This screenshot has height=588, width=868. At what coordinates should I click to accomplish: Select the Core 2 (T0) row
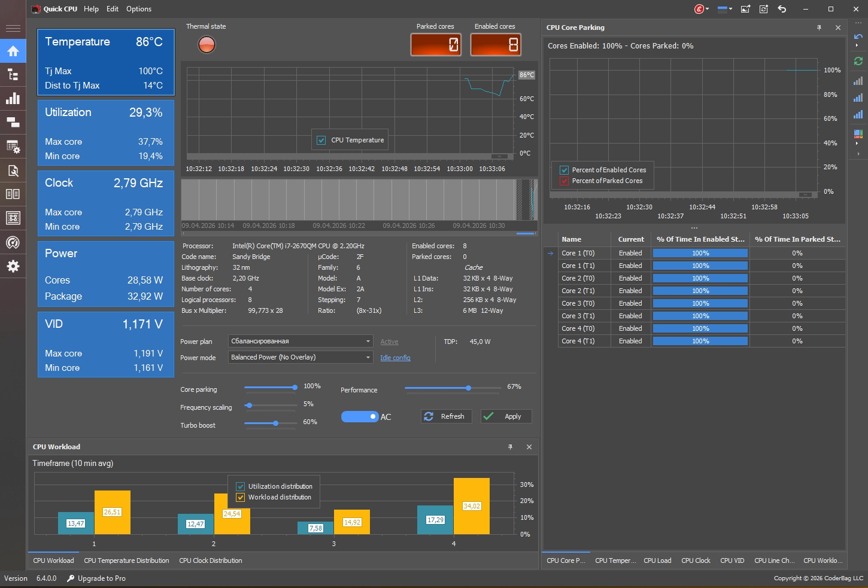coord(578,278)
